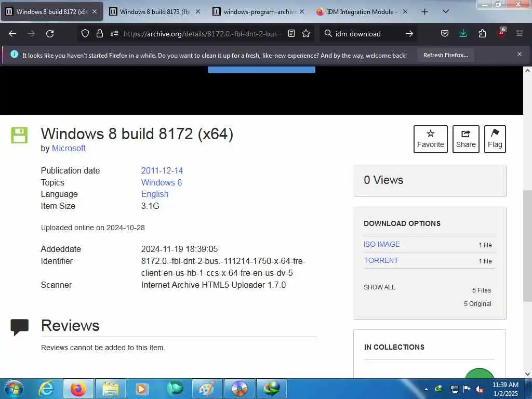This screenshot has width=532, height=399.
Task: Open Windows Media Player from taskbar
Action: 142,389
